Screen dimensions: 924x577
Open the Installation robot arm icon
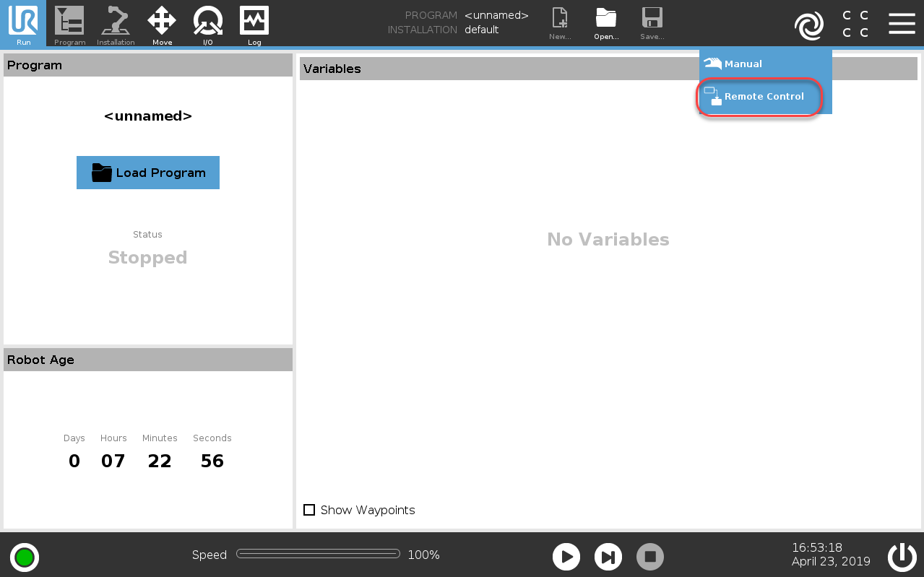pyautogui.click(x=116, y=23)
